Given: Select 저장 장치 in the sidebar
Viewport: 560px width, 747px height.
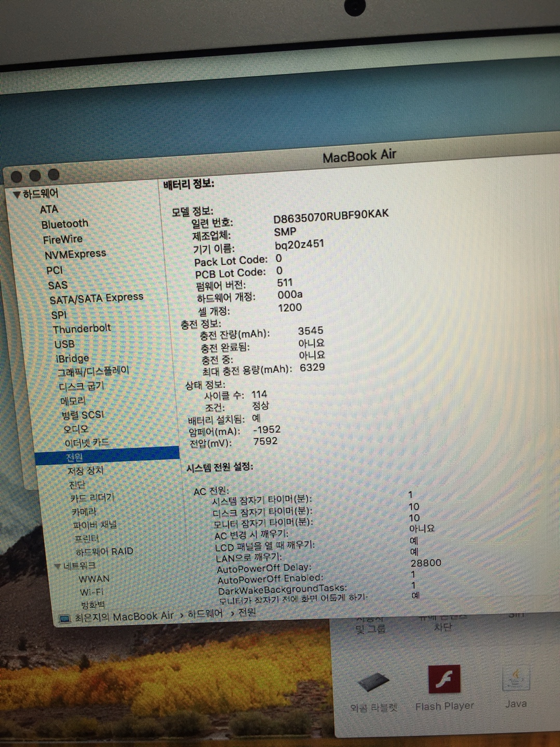Looking at the screenshot, I should (x=86, y=471).
